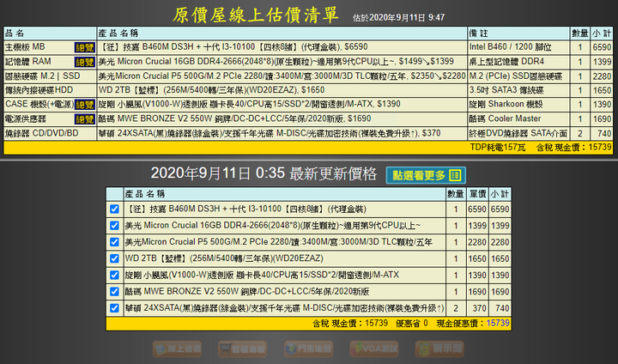Click the 絕讚 badge next to 主機板 MB
The height and width of the screenshot is (364, 618).
[85, 47]
